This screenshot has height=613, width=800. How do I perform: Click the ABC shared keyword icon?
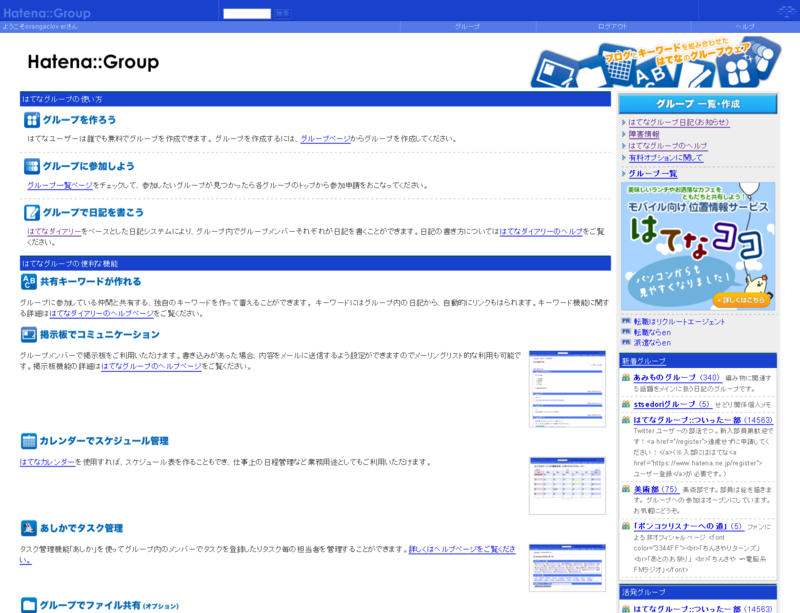pos(31,280)
